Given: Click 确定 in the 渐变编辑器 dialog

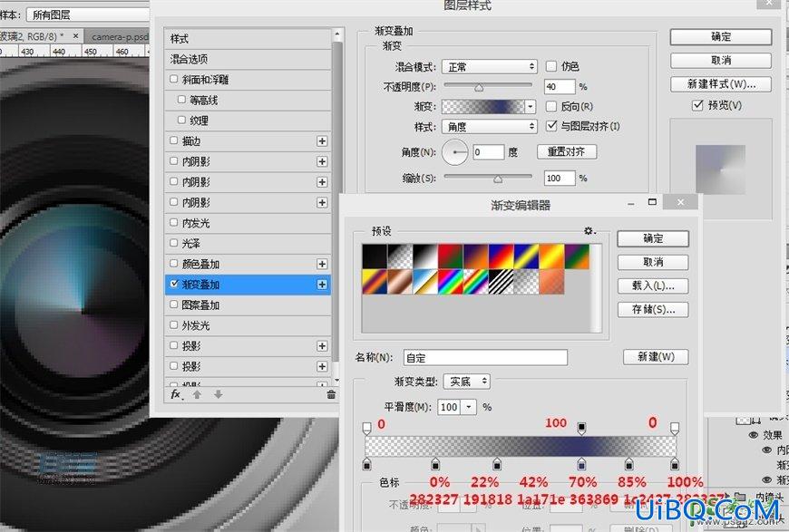Looking at the screenshot, I should click(x=653, y=238).
